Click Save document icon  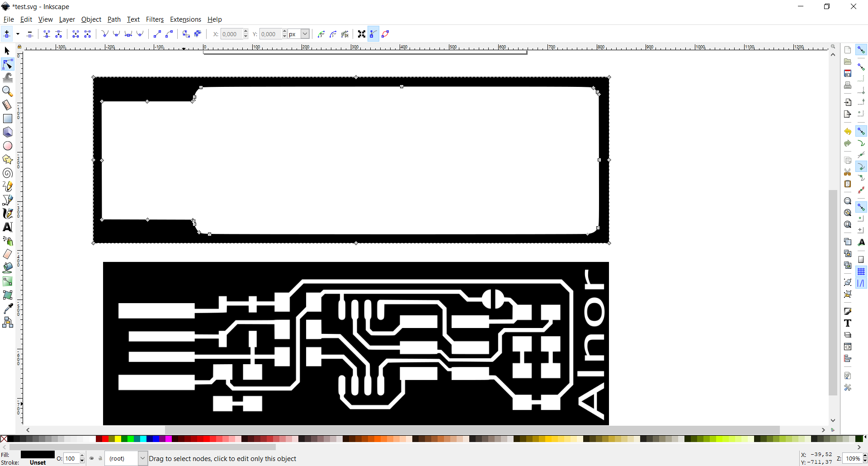click(x=848, y=73)
